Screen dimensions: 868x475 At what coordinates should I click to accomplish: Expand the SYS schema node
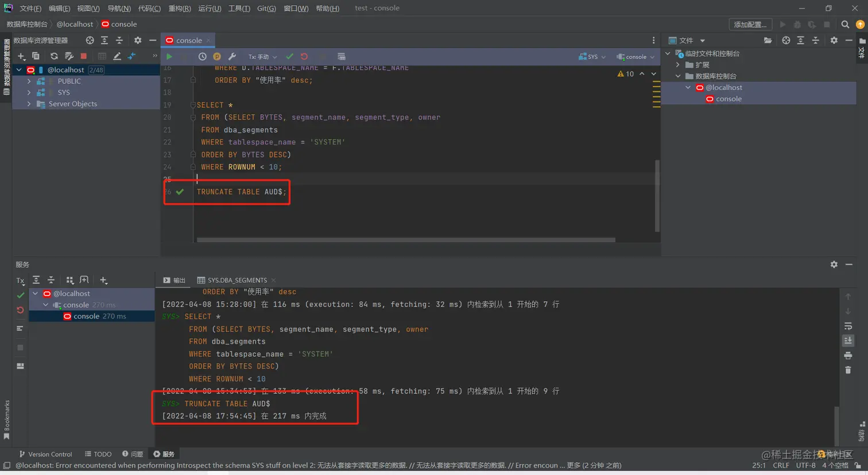click(29, 92)
